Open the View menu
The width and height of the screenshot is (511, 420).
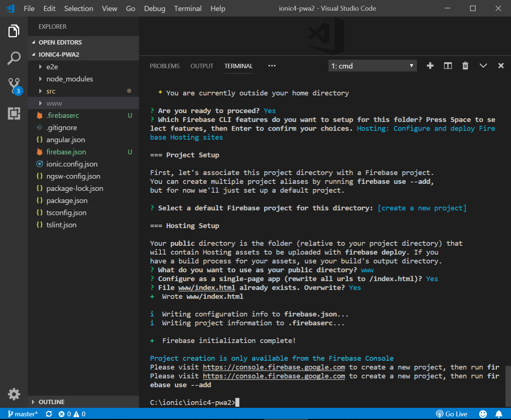(109, 8)
